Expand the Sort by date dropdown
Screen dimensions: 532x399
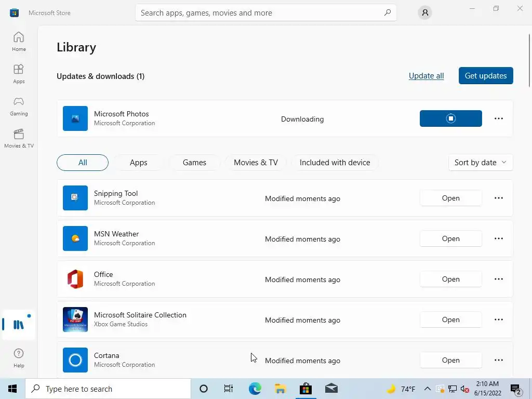point(481,163)
